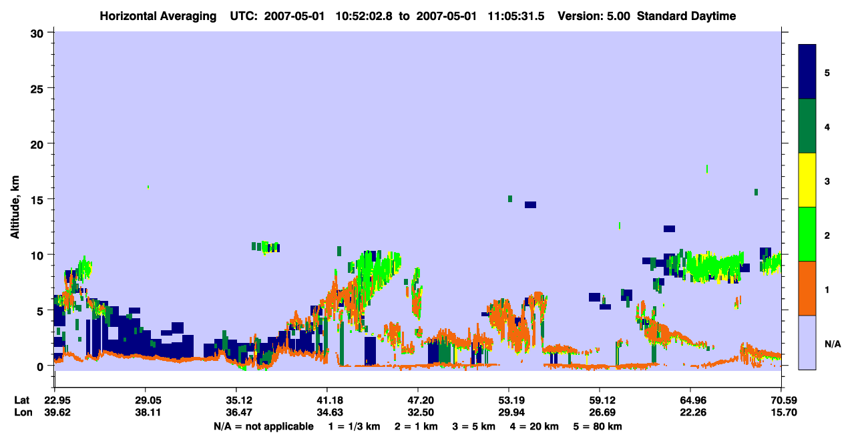This screenshot has width=868, height=445.
Task: Click the y-axis tick label 30
Action: pyautogui.click(x=39, y=33)
